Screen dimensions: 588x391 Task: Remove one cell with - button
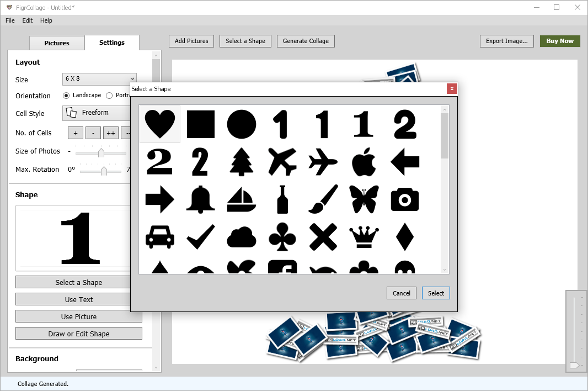point(93,133)
